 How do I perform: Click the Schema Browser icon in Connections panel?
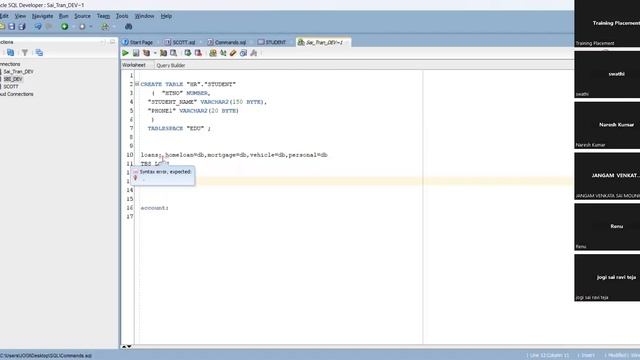39,53
